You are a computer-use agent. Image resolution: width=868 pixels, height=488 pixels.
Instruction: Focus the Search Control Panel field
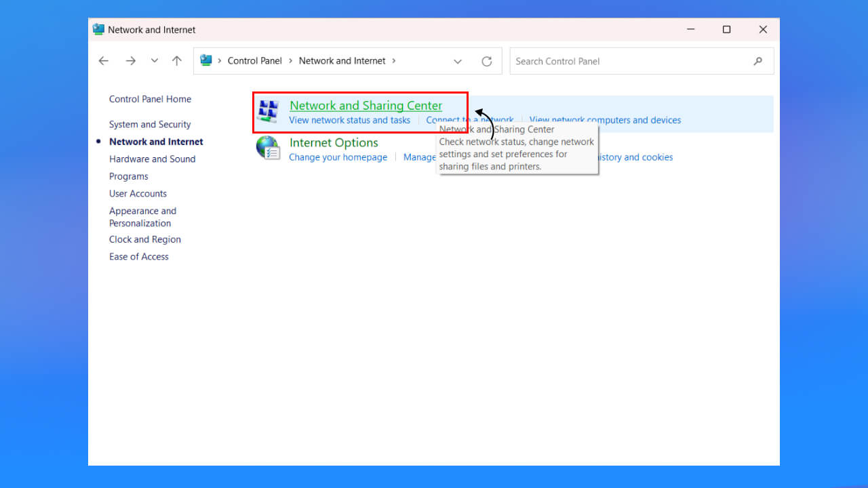(x=642, y=61)
